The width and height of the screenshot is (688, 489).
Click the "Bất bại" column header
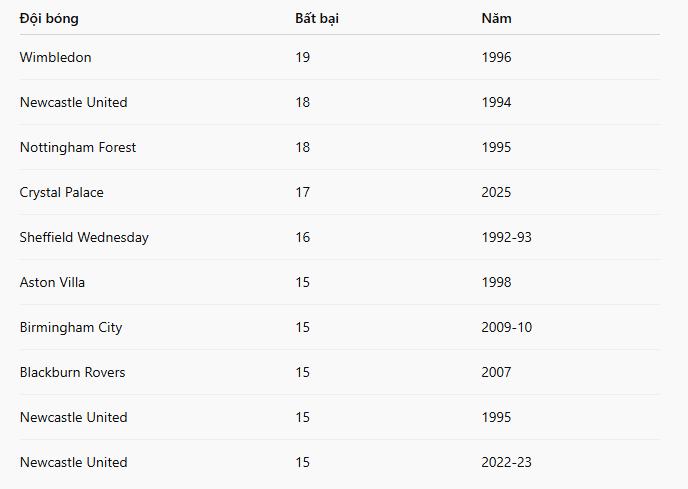(x=316, y=18)
